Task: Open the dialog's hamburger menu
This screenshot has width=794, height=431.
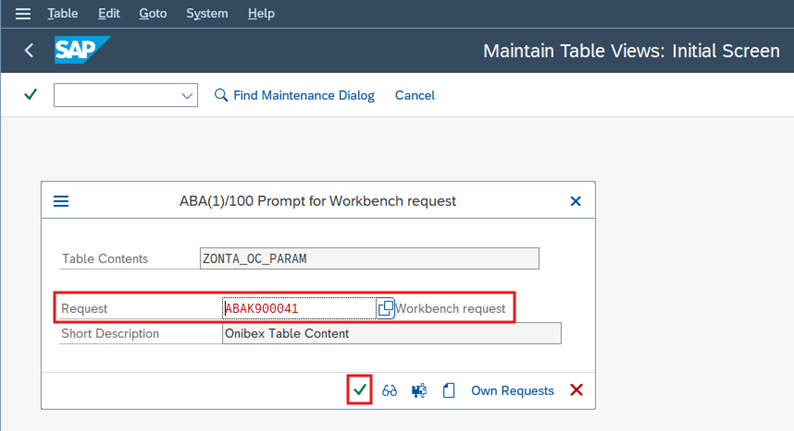Action: click(x=61, y=201)
